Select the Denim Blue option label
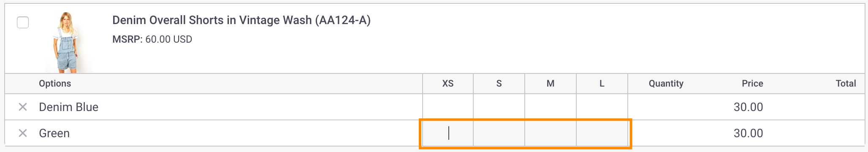868x152 pixels. (x=69, y=107)
